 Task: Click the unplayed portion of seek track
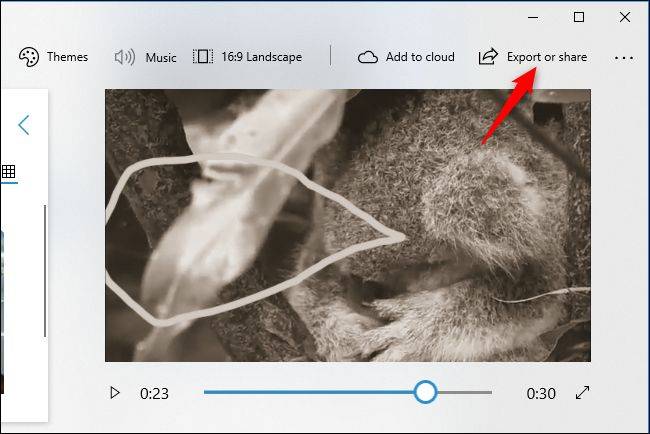(464, 392)
